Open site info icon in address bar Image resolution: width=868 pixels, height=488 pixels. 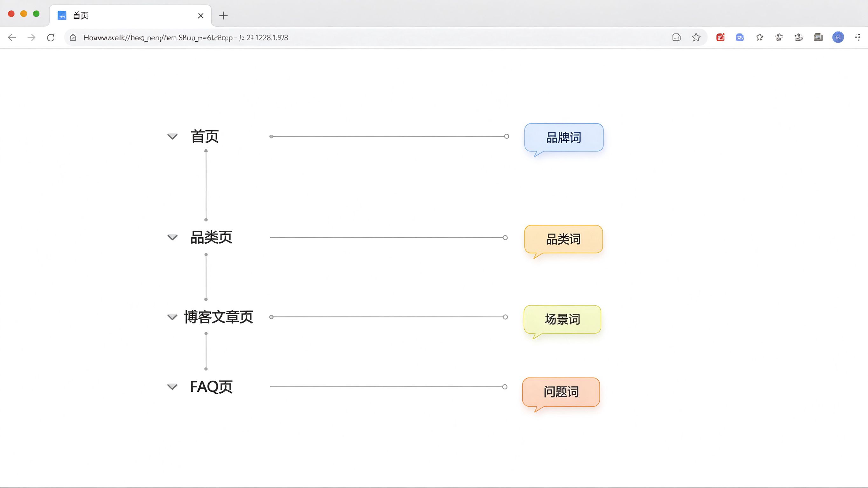click(x=73, y=37)
